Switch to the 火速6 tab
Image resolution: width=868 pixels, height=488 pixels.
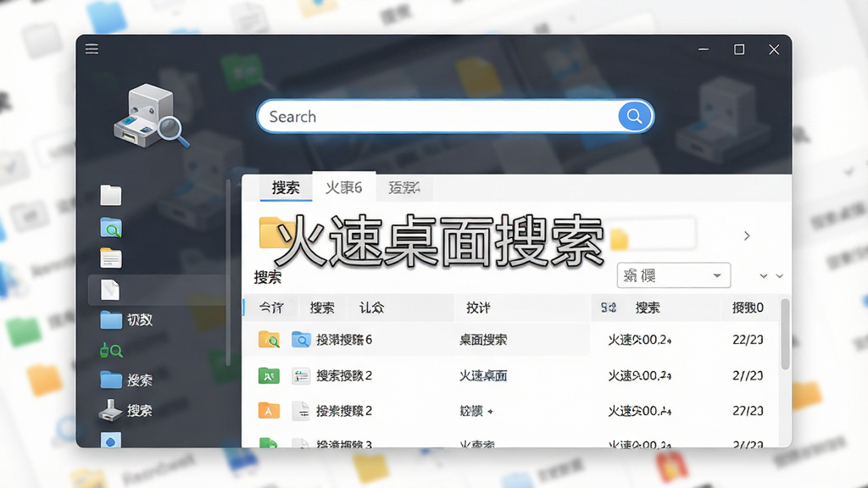tap(344, 187)
